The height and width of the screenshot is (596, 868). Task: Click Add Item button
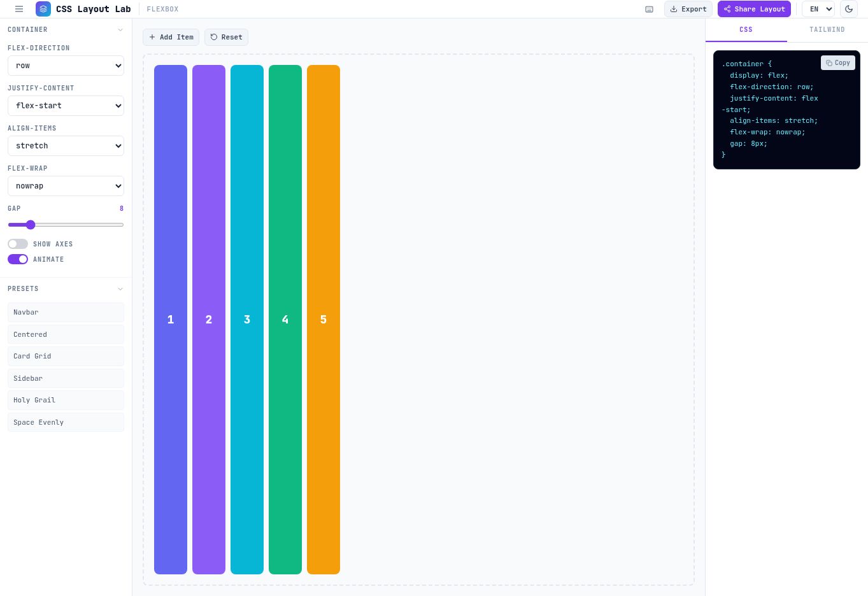[171, 37]
